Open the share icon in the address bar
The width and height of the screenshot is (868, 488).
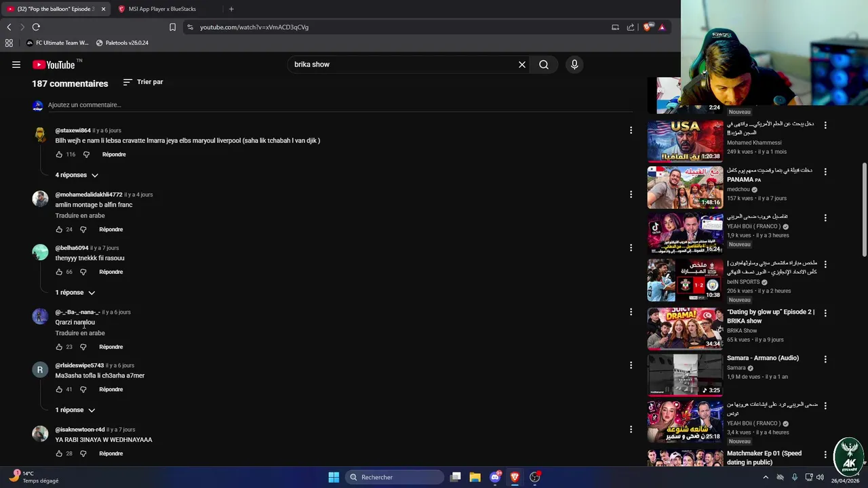tap(631, 27)
